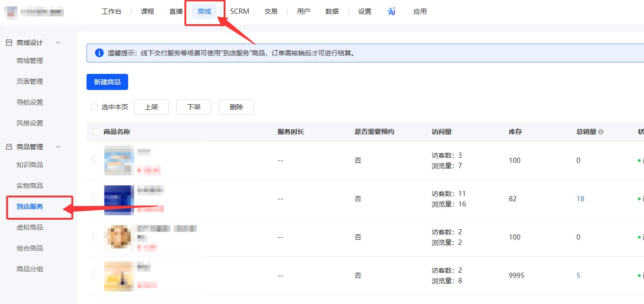
Task: Go to 导航设置 in the sidebar
Action: click(x=30, y=102)
